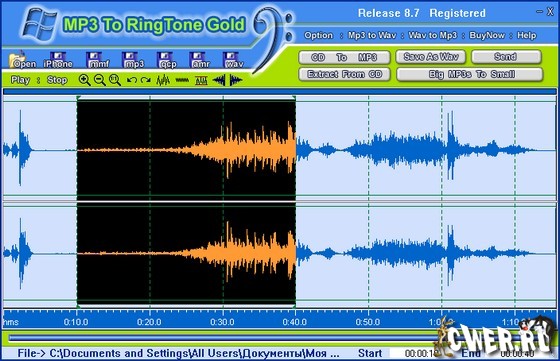Screen dimensions: 560x361
Task: Apply the fade-out waveform effect icon
Action: [236, 80]
